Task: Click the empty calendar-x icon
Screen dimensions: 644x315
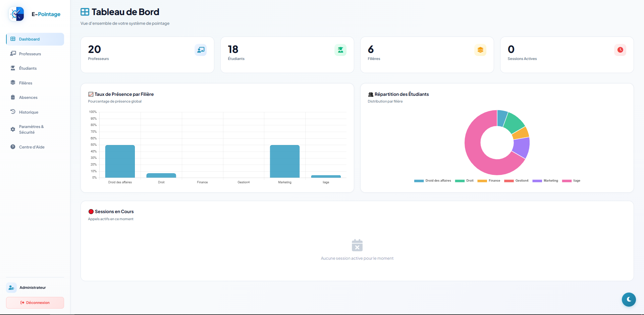Action: pyautogui.click(x=357, y=245)
